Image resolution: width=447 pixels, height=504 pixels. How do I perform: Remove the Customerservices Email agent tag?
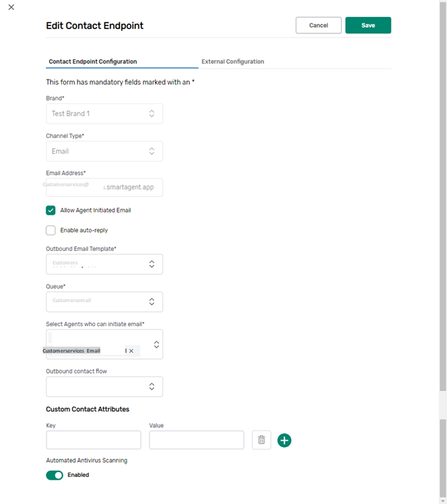point(131,350)
